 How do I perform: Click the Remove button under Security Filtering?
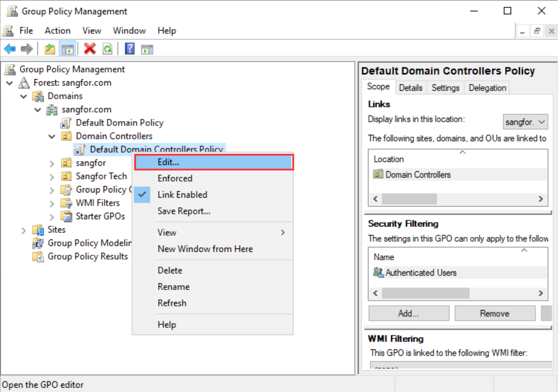(x=494, y=314)
